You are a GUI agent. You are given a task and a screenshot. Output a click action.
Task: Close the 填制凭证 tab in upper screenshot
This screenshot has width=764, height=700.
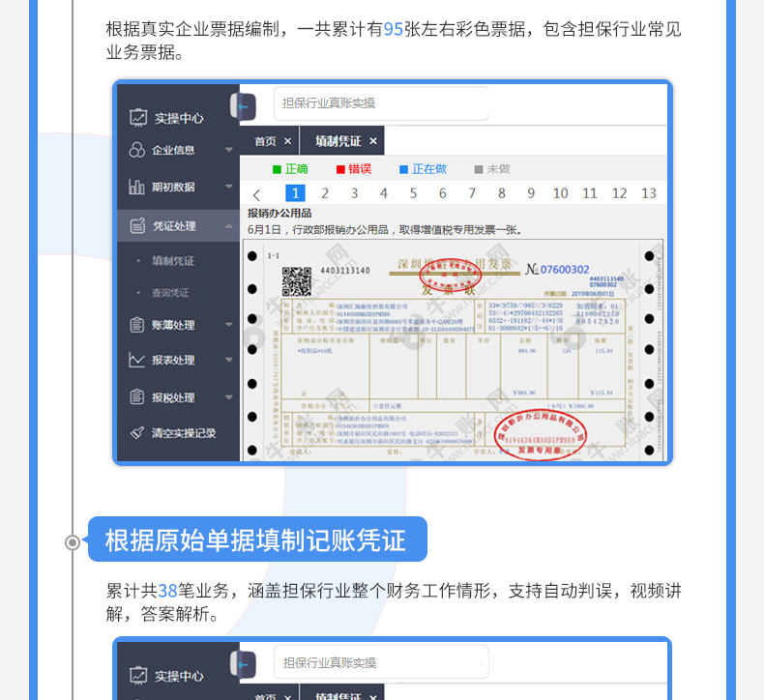click(x=373, y=141)
